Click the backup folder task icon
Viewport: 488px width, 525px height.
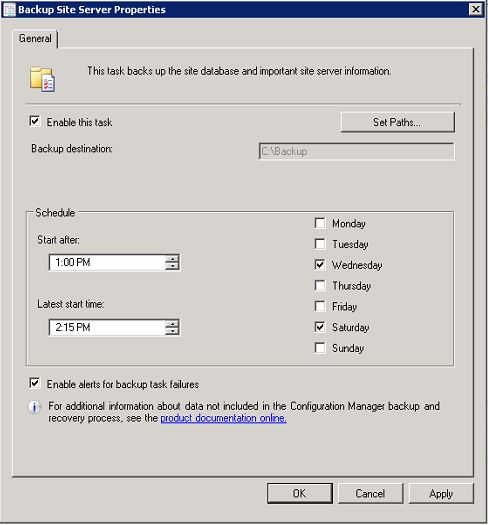pyautogui.click(x=43, y=79)
